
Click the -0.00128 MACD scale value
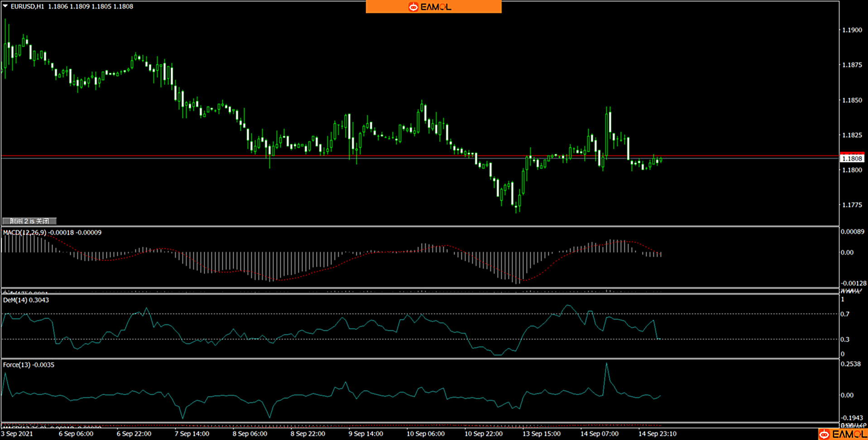(x=854, y=283)
